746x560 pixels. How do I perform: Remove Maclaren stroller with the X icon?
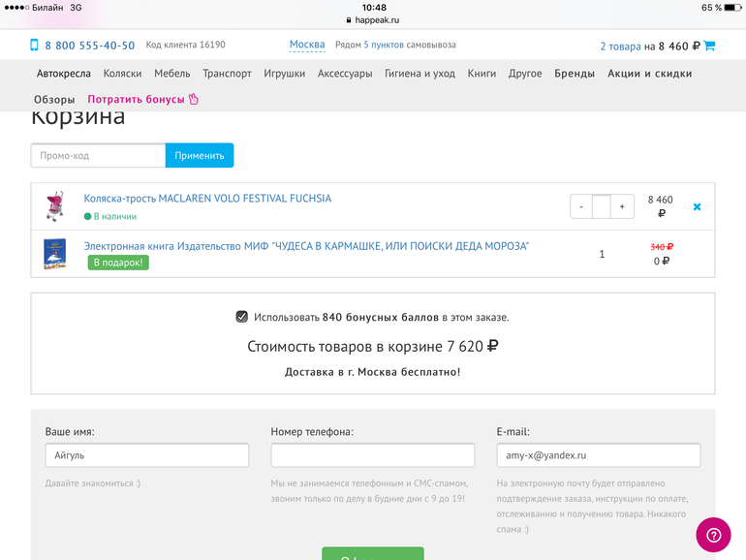pyautogui.click(x=697, y=206)
